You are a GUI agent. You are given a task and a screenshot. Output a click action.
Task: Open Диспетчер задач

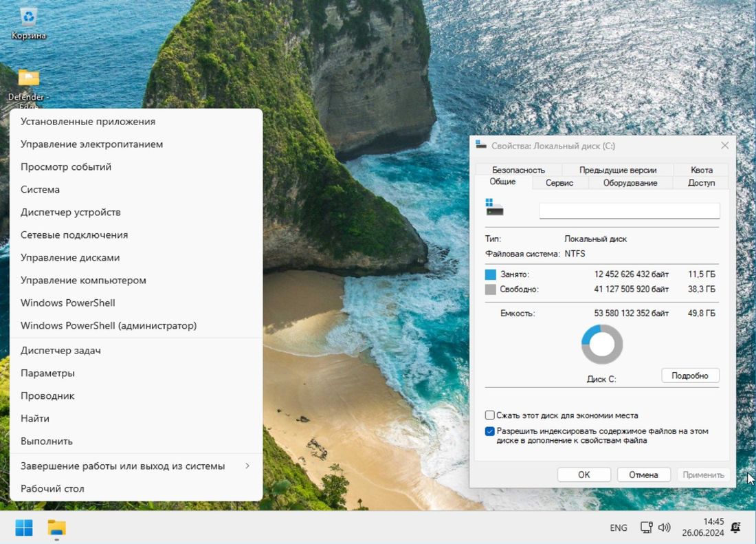[136, 351]
